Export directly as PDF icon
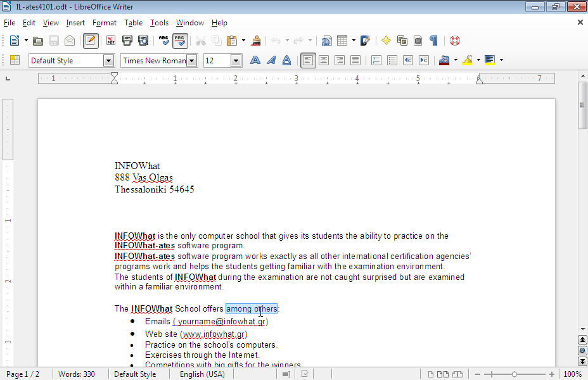The height and width of the screenshot is (380, 588). click(111, 41)
